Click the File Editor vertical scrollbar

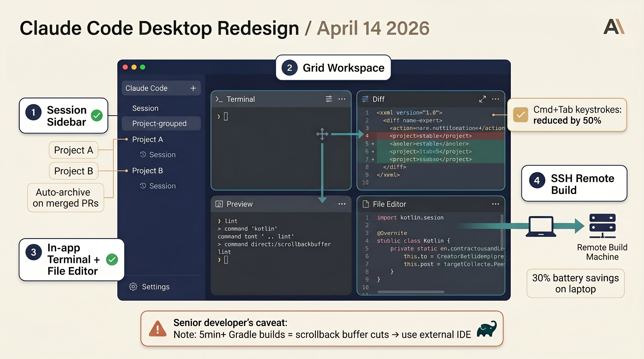(x=502, y=231)
